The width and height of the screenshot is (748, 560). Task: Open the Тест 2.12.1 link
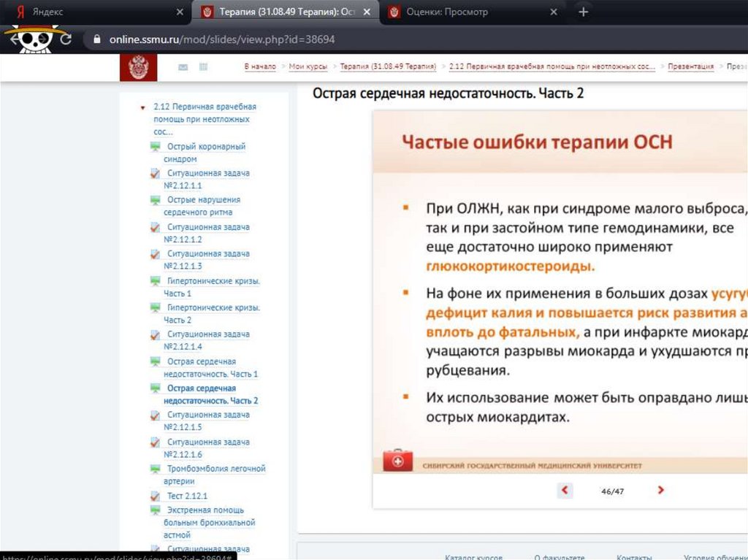[x=187, y=496]
